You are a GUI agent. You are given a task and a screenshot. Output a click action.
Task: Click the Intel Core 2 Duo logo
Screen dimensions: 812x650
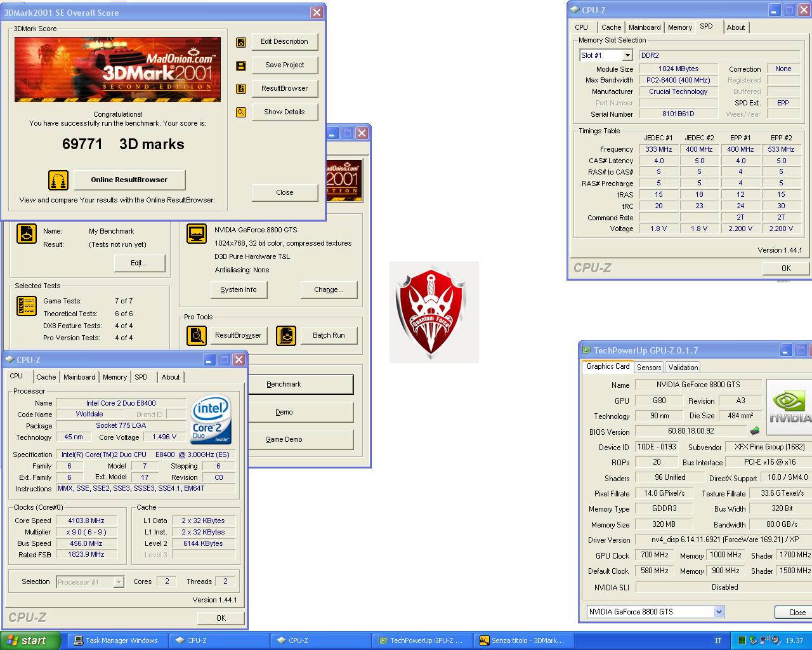tap(211, 420)
